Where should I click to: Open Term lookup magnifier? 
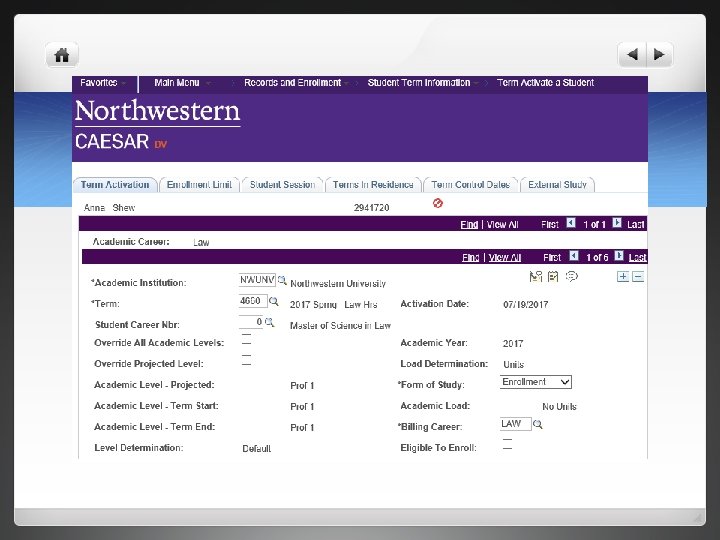(274, 301)
